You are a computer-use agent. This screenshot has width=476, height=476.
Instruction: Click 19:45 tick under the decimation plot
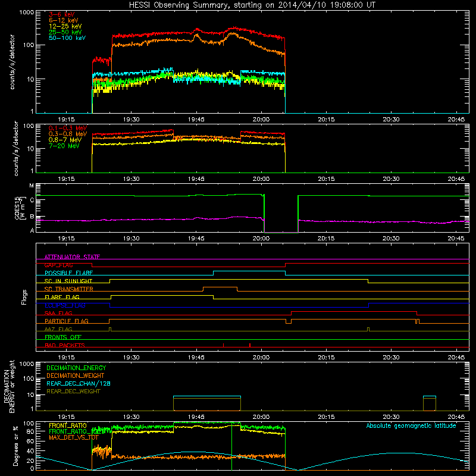pyautogui.click(x=196, y=417)
